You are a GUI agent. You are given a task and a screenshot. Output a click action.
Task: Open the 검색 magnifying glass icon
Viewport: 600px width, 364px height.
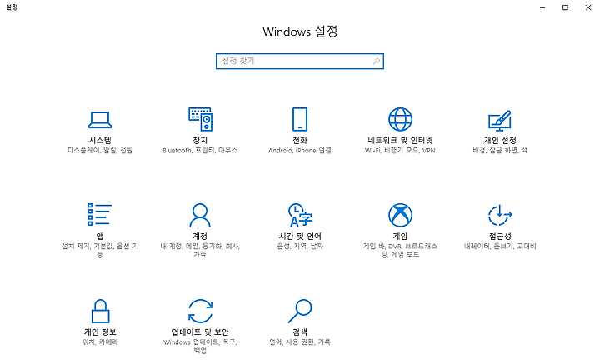point(300,311)
